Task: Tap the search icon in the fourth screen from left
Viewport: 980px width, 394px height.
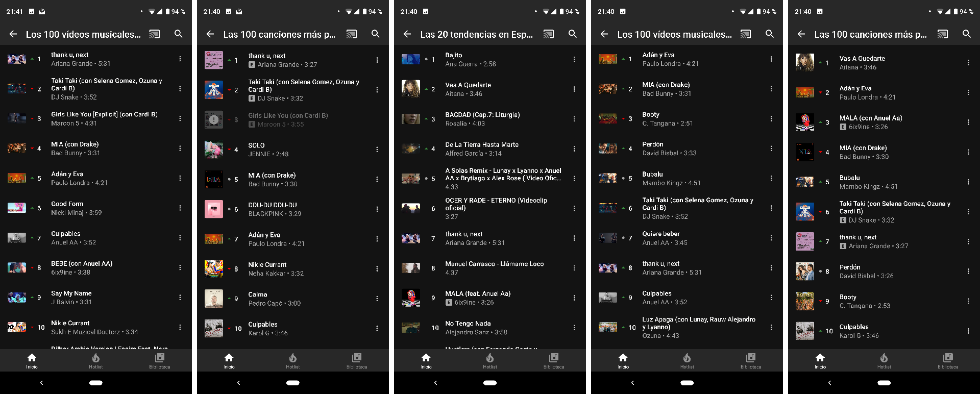Action: (769, 34)
